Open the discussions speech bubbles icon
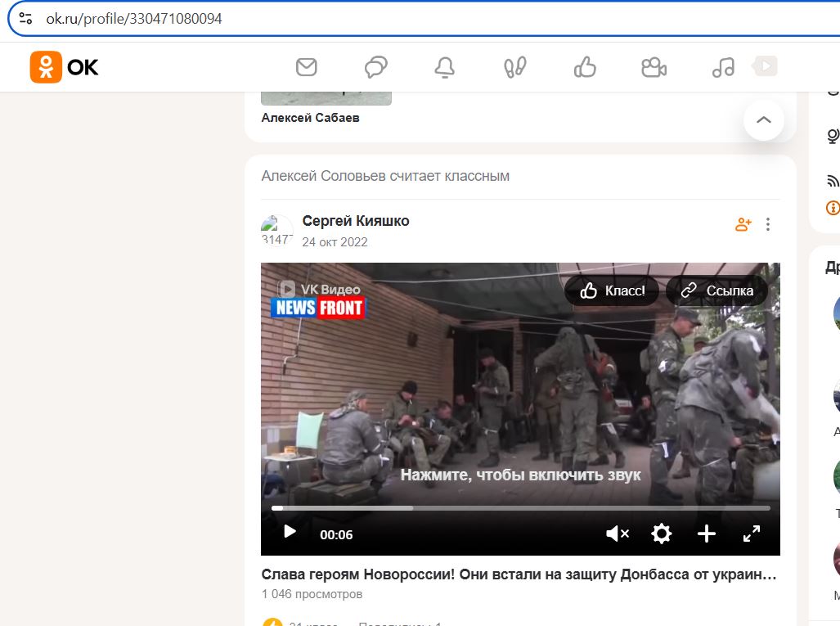Viewport: 840px width, 626px height. 375,68
